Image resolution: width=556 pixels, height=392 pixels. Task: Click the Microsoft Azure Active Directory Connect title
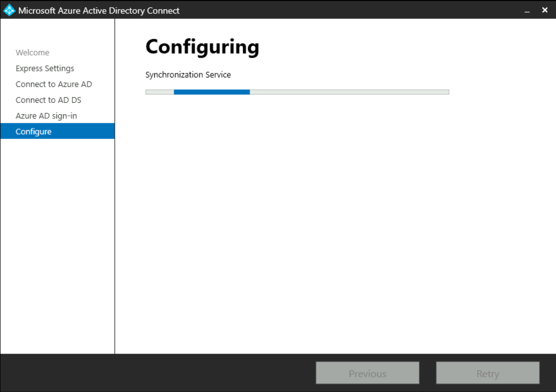pyautogui.click(x=99, y=11)
